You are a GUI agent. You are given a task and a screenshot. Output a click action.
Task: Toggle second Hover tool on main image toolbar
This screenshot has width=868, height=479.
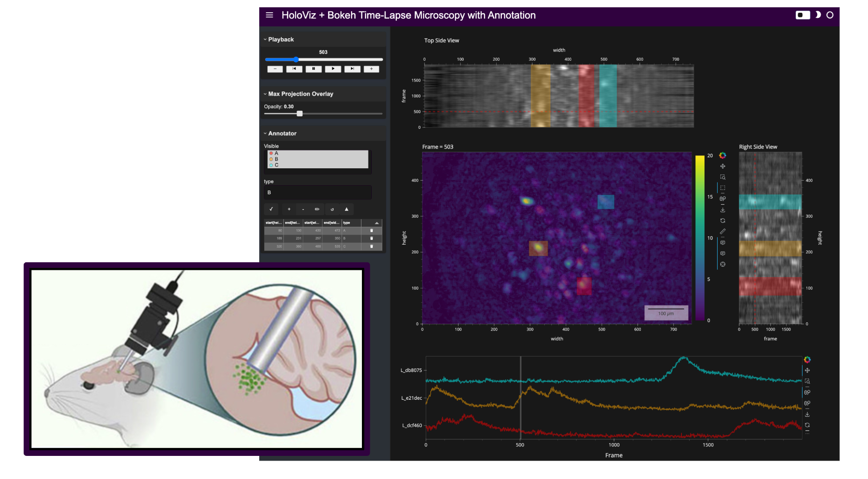722,253
